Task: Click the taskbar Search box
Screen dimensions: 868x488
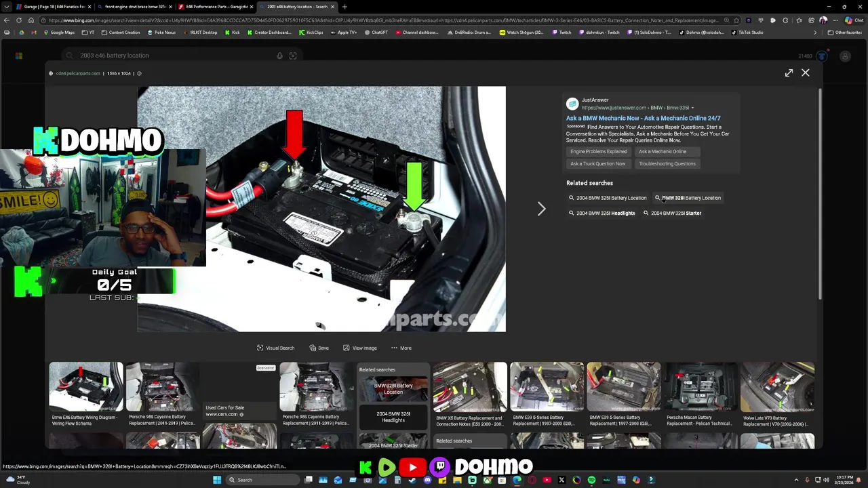Action: tap(262, 480)
